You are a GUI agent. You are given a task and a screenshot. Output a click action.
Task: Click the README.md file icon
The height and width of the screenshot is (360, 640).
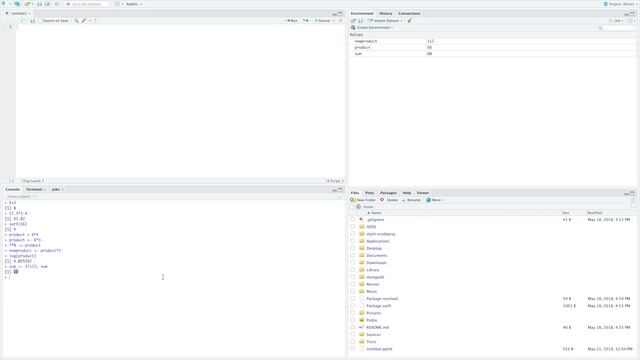pyautogui.click(x=362, y=327)
